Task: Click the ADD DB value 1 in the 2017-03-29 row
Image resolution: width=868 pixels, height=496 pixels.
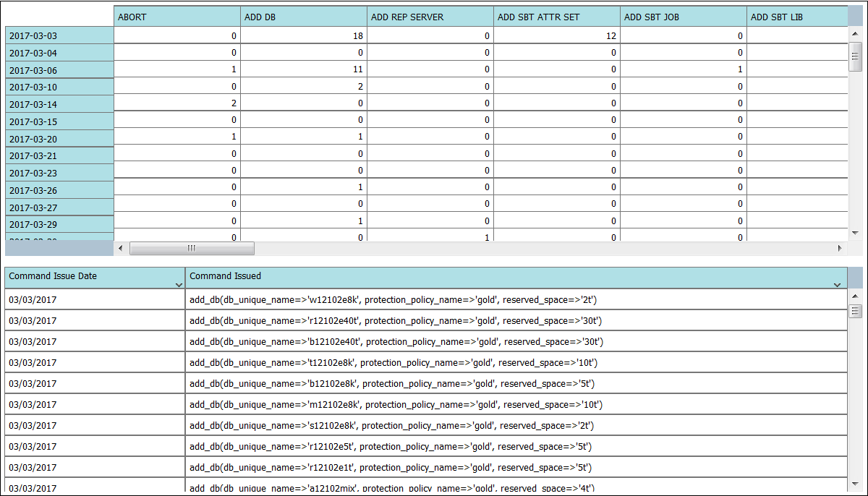Action: (x=304, y=221)
